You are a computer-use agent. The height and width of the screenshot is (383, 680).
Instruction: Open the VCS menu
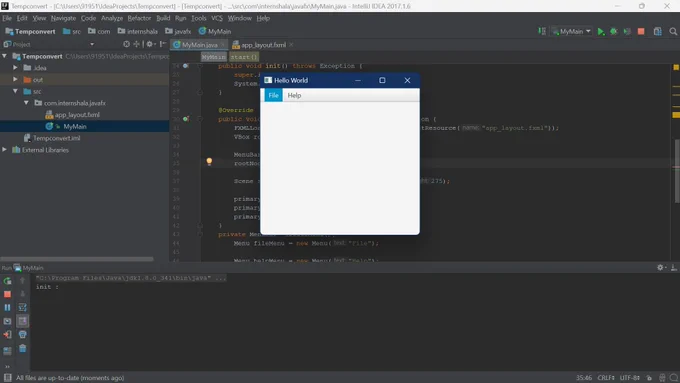point(217,18)
